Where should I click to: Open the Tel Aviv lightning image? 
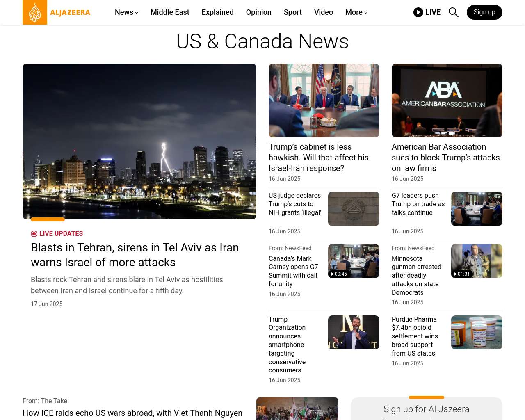(x=139, y=142)
